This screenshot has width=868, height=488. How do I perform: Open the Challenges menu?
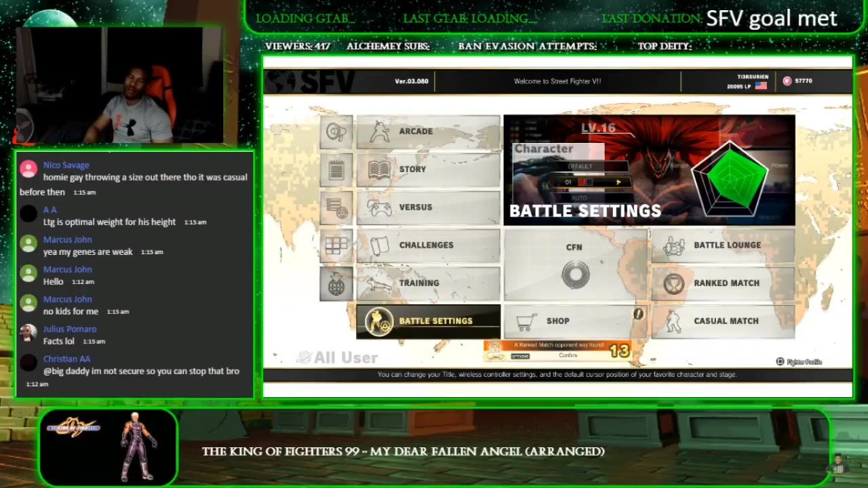(x=429, y=245)
